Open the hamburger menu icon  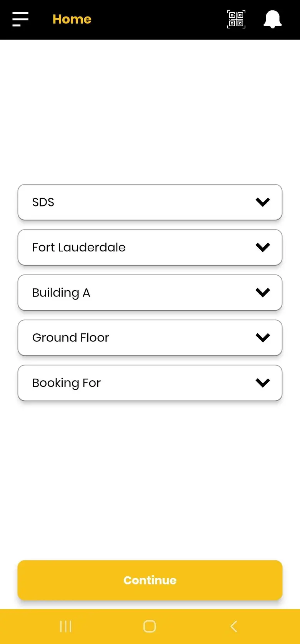click(20, 19)
